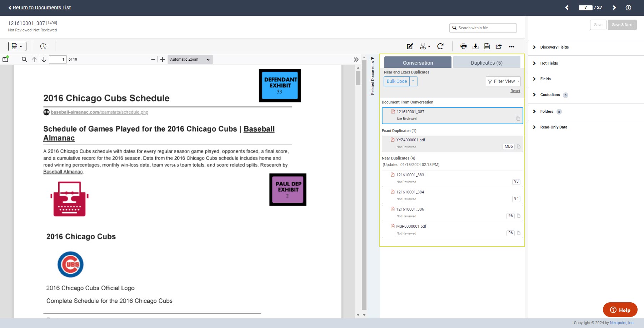644x328 pixels.
Task: Click the rotate/refresh circular arrow icon
Action: pos(440,46)
